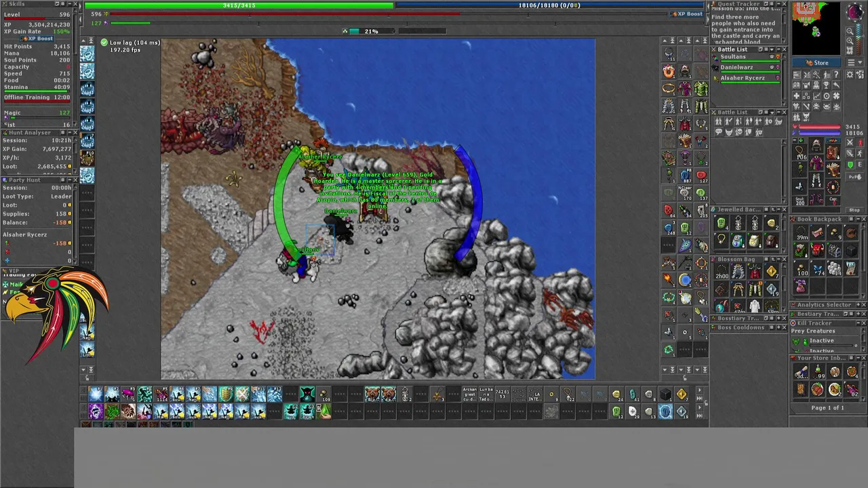Toggle the skull filter in the lower Battle List
The image size is (868, 488).
click(739, 132)
